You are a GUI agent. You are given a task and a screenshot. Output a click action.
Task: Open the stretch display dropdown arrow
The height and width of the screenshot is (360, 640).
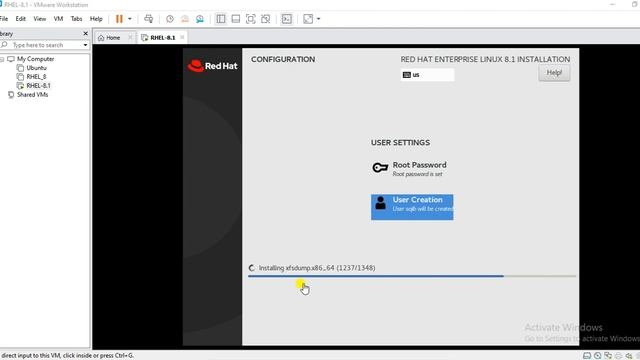click(318, 19)
